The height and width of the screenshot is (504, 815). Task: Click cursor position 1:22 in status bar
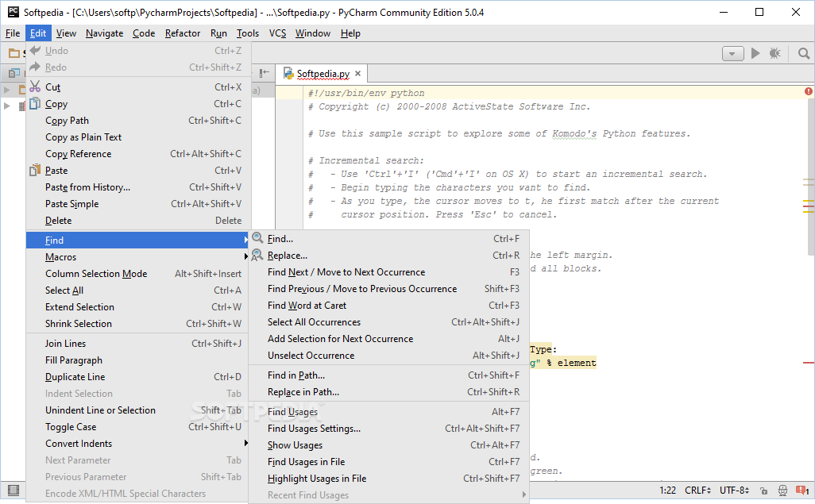point(667,491)
